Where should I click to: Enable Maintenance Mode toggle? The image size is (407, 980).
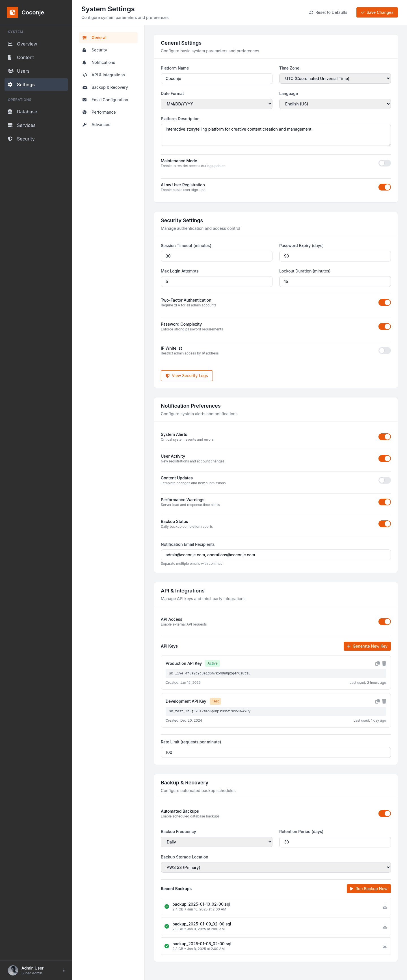(385, 163)
